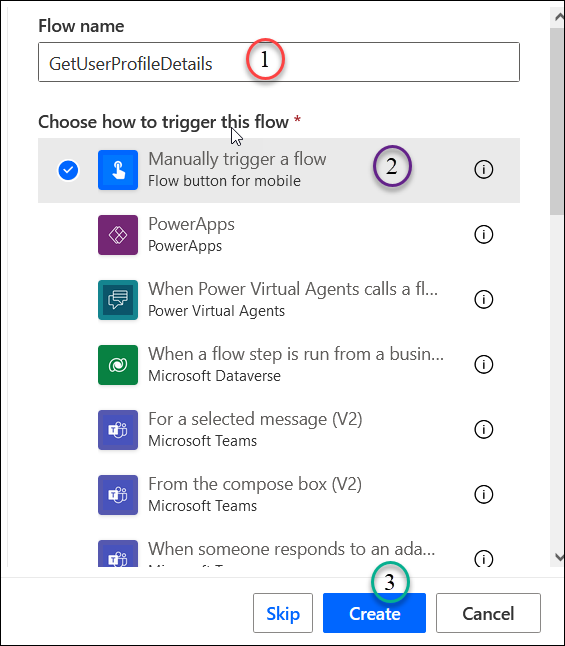Viewport: 565px width, 646px height.
Task: Select Teams icon for a selected message
Action: coord(118,430)
